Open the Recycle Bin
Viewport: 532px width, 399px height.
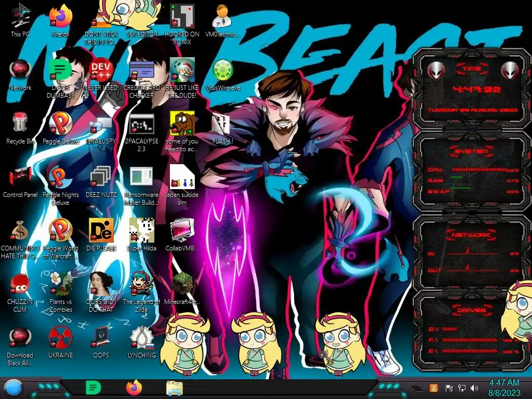pyautogui.click(x=20, y=128)
